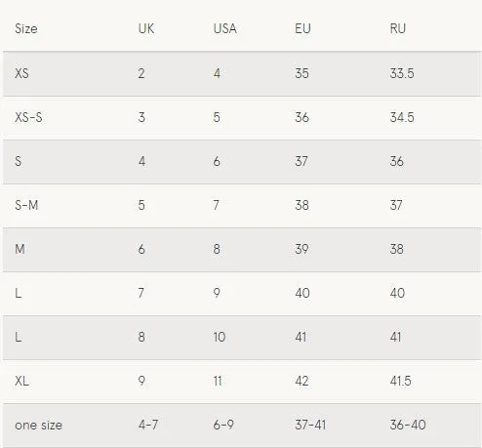
Task: Click the UK column header
Action: pos(146,28)
